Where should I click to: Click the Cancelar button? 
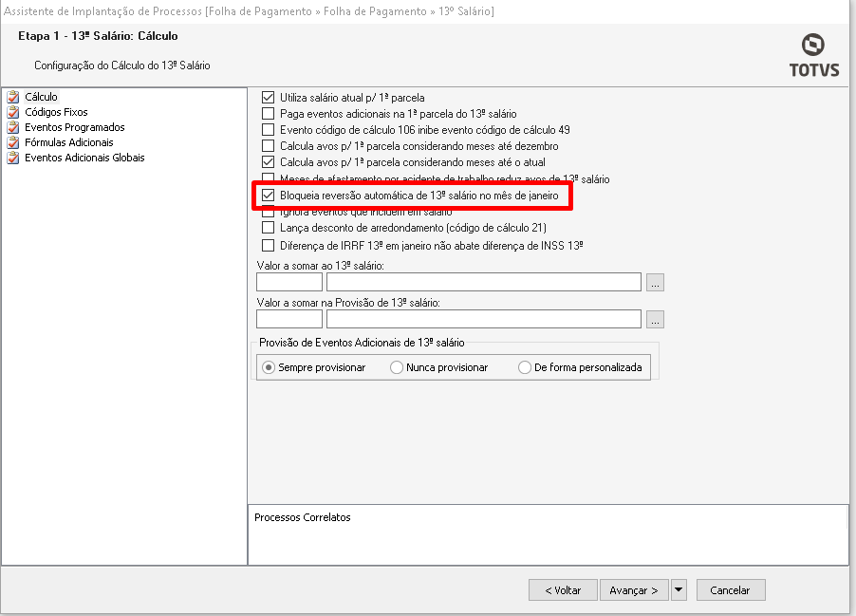click(x=731, y=590)
